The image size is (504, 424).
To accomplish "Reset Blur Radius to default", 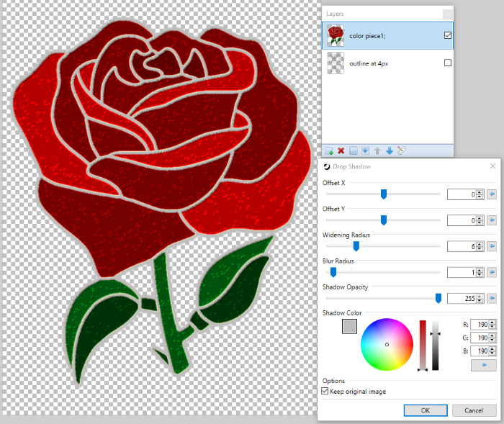I will coord(492,272).
